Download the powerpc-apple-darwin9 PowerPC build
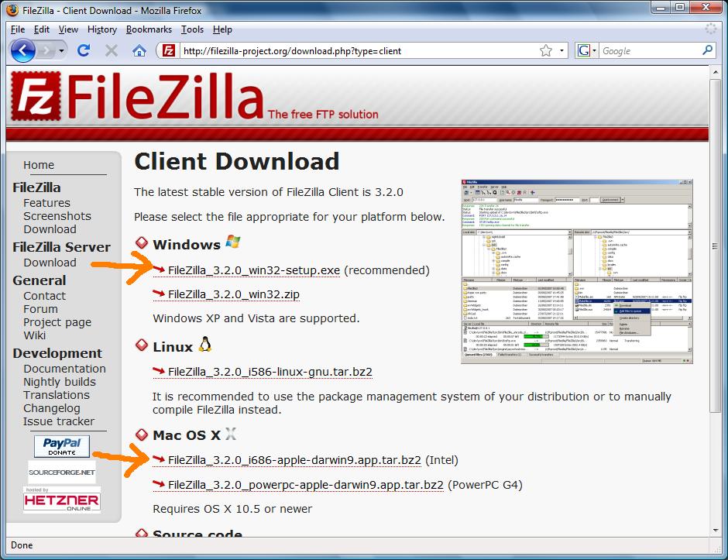 [305, 485]
